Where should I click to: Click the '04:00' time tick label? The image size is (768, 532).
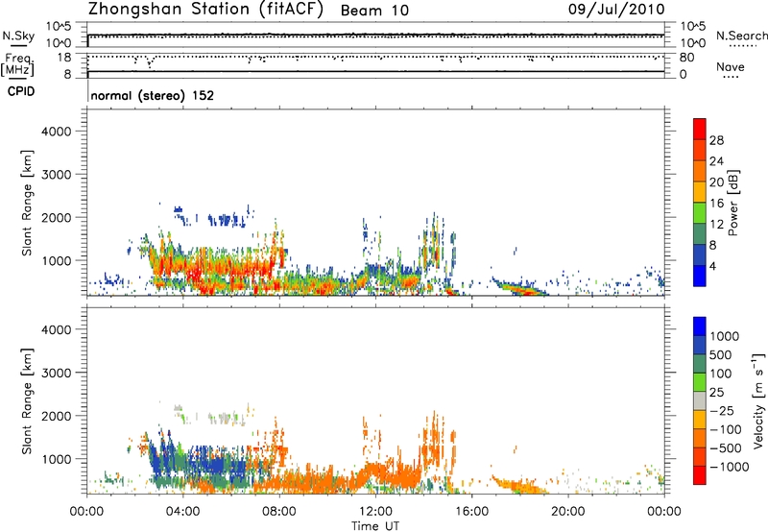[182, 512]
